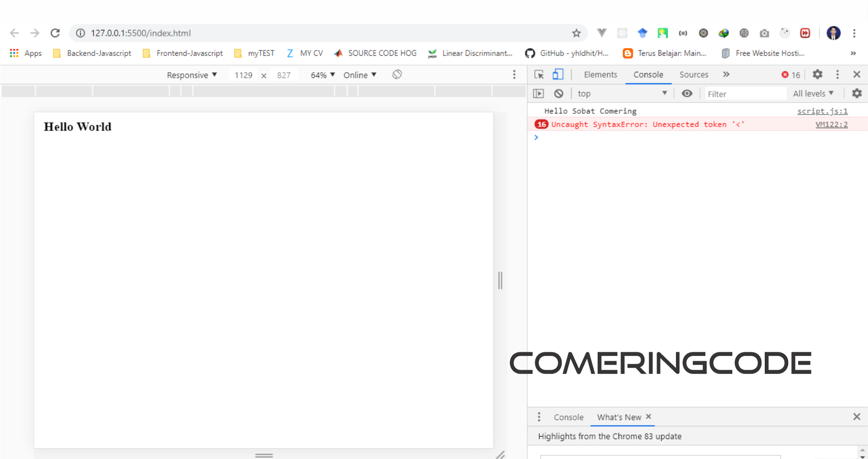Go back with the browser back arrow
Viewport: 868px width, 459px height.
pos(14,33)
